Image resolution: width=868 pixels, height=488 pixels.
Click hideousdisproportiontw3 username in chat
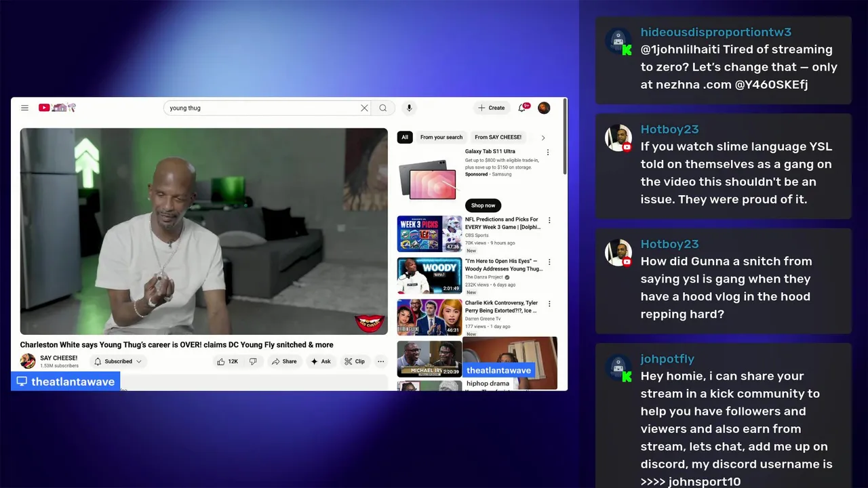tap(716, 32)
